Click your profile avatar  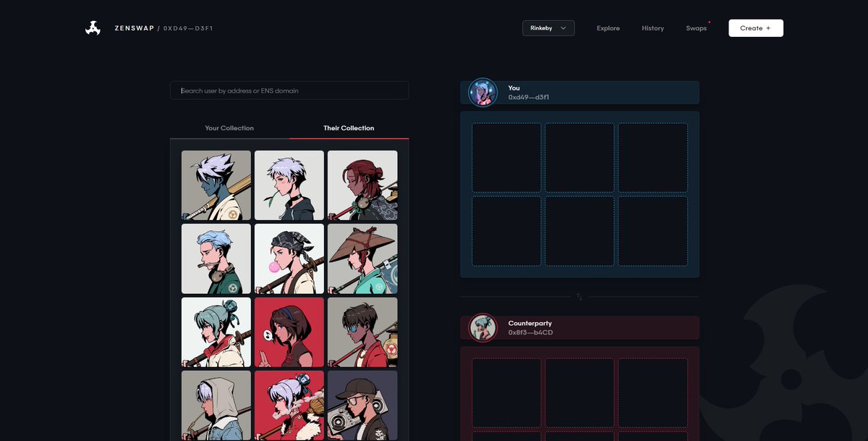482,93
